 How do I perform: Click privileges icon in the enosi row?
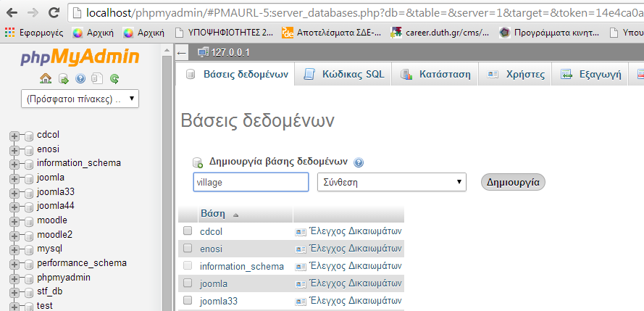tap(301, 249)
